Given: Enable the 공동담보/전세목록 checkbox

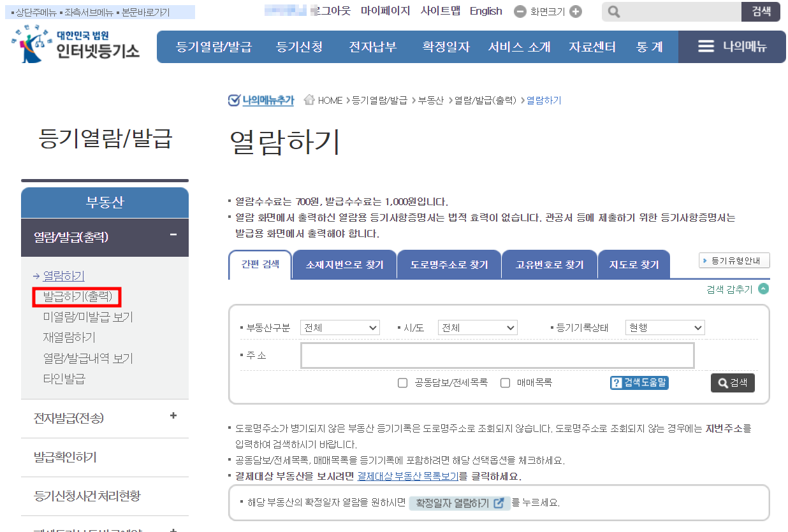Looking at the screenshot, I should point(402,383).
